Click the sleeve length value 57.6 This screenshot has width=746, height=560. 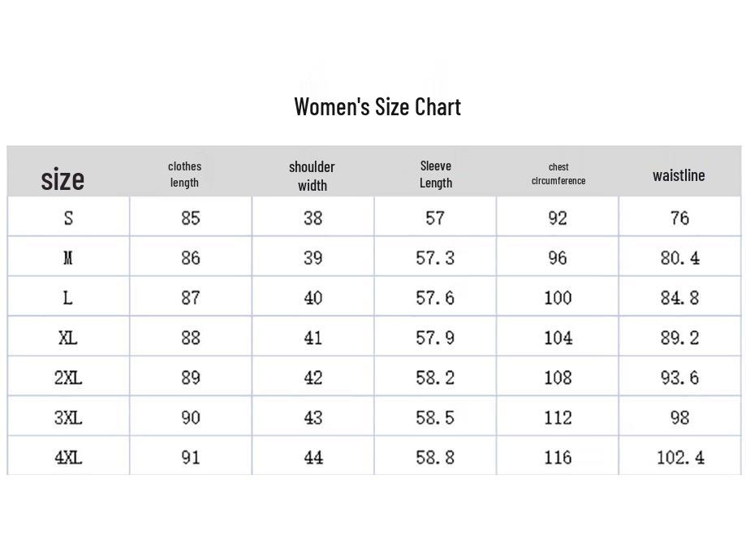point(435,298)
